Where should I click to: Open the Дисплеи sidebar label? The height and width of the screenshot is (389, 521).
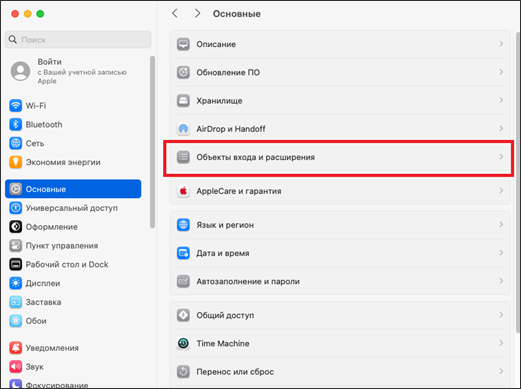click(x=43, y=283)
